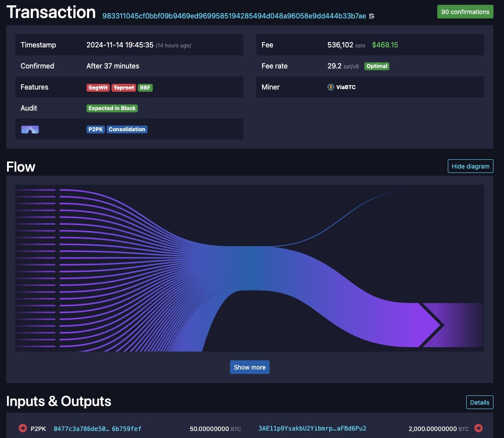
Task: Open Details for Inputs & Outputs
Action: pos(479,402)
